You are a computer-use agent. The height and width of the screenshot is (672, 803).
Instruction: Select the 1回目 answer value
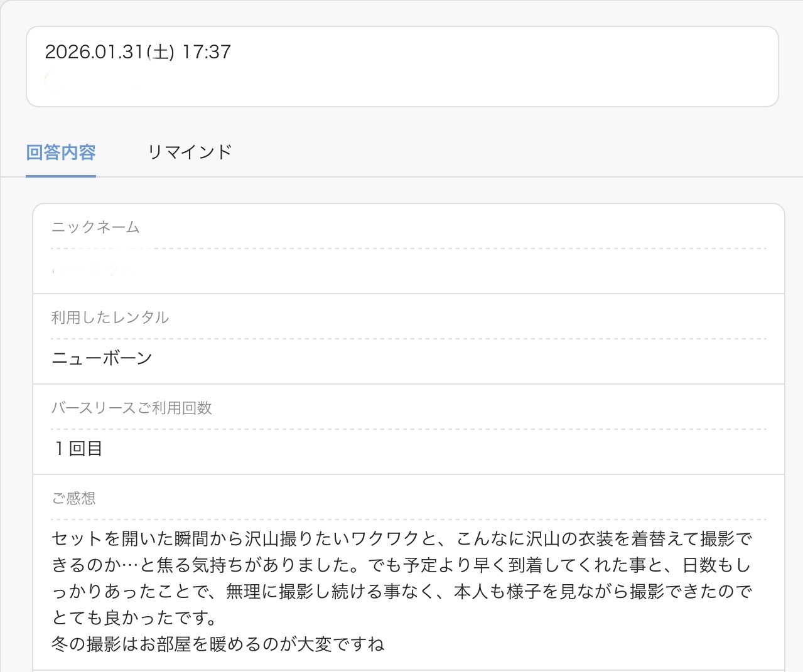pos(78,449)
